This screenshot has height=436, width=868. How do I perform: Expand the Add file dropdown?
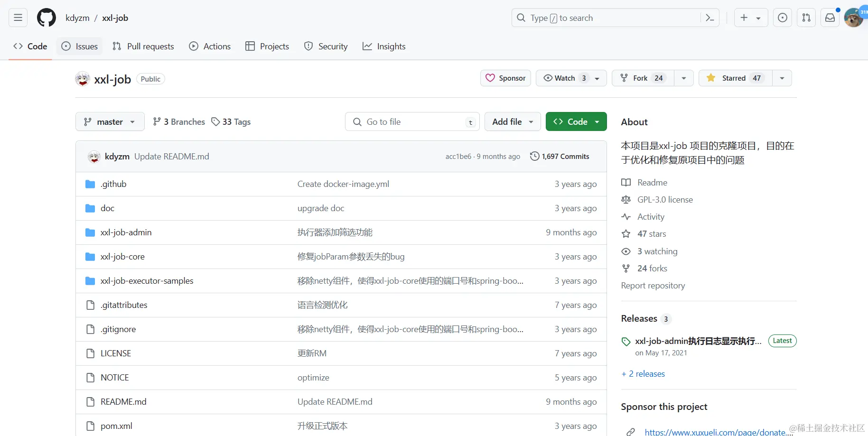(x=513, y=122)
